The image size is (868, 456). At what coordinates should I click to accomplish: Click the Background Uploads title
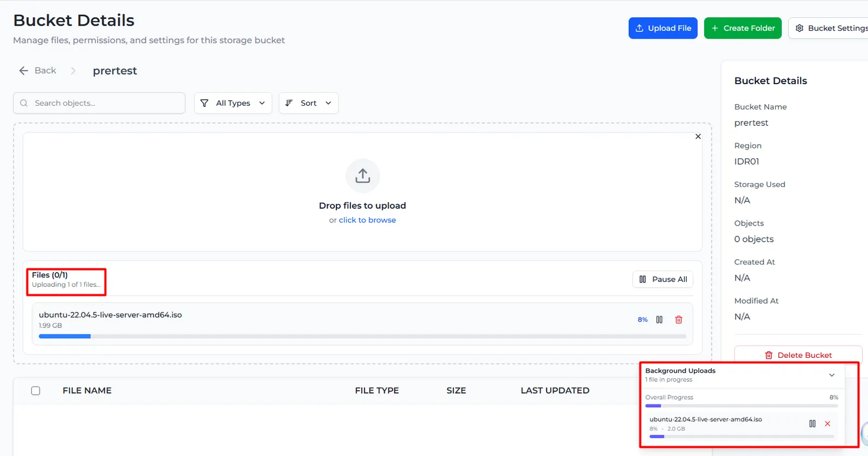pyautogui.click(x=680, y=371)
